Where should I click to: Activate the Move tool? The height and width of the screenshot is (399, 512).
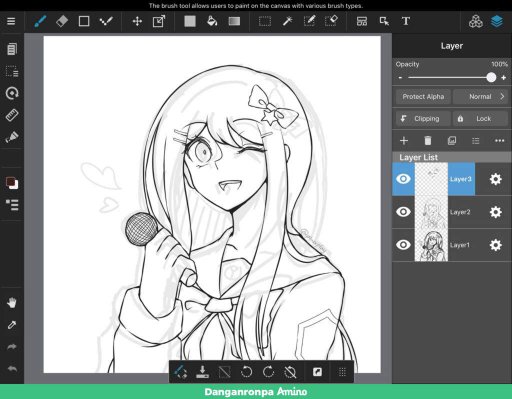137,22
